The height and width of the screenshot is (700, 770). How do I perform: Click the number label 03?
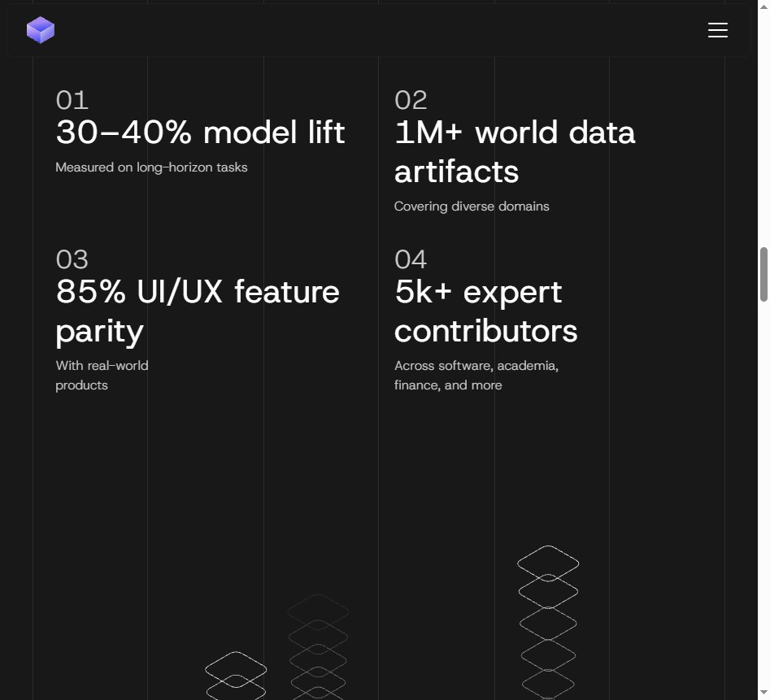click(72, 259)
